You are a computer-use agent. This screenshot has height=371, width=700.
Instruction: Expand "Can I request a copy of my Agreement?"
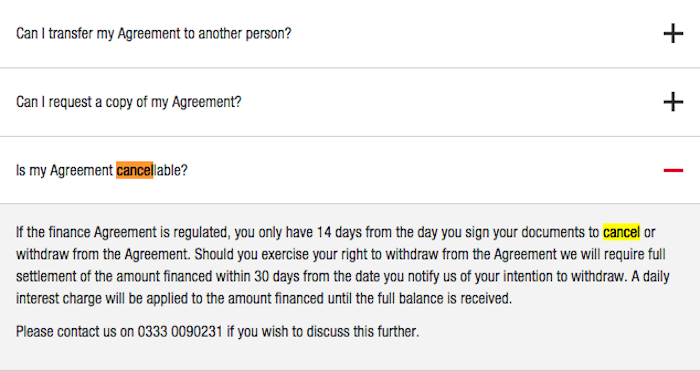pyautogui.click(x=129, y=102)
